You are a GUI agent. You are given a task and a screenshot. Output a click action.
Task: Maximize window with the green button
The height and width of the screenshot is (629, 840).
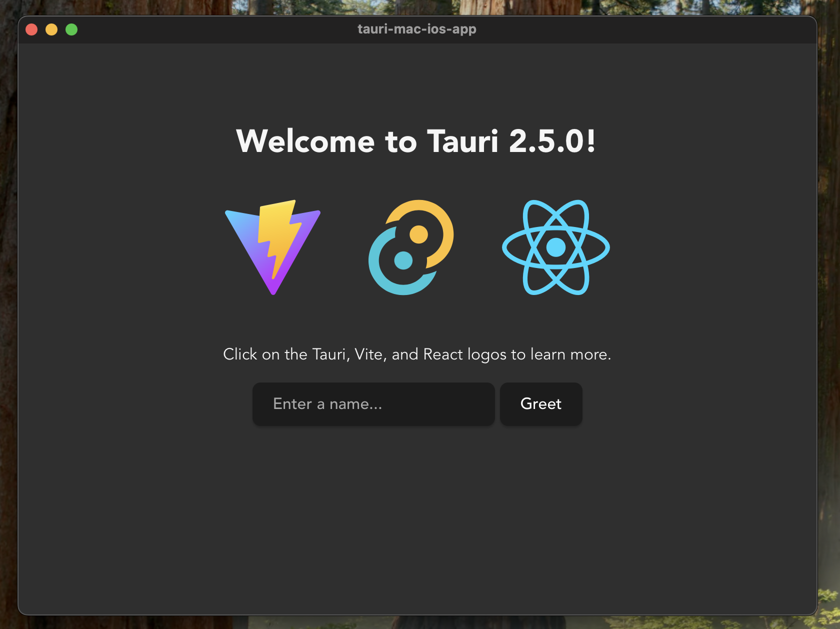(71, 29)
